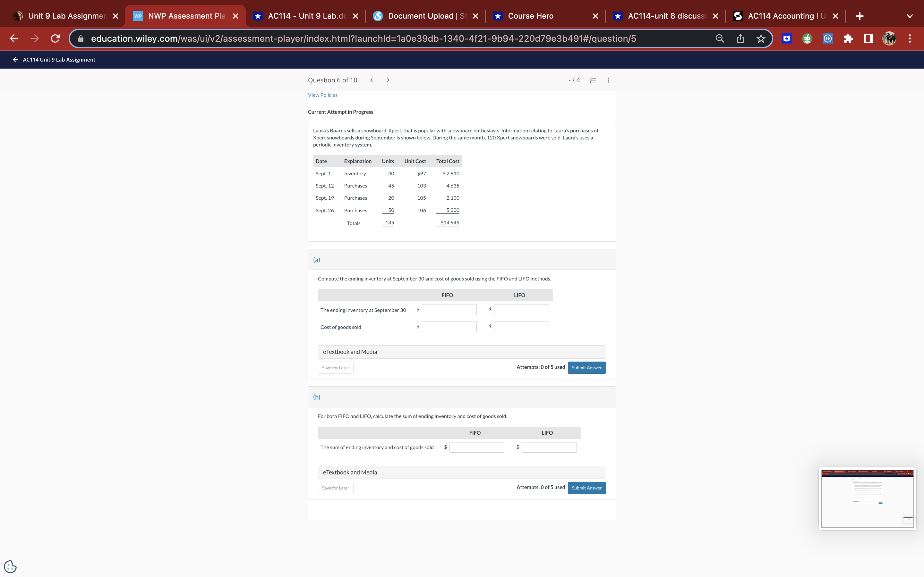Screen dimensions: 924x577
Task: Open in-page search with the magnifier icon
Action: pyautogui.click(x=719, y=38)
